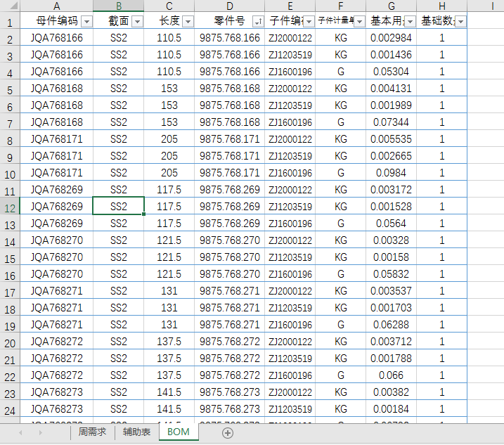The height and width of the screenshot is (445, 504).
Task: Open sort filter button for 零件号 column
Action: click(x=258, y=22)
